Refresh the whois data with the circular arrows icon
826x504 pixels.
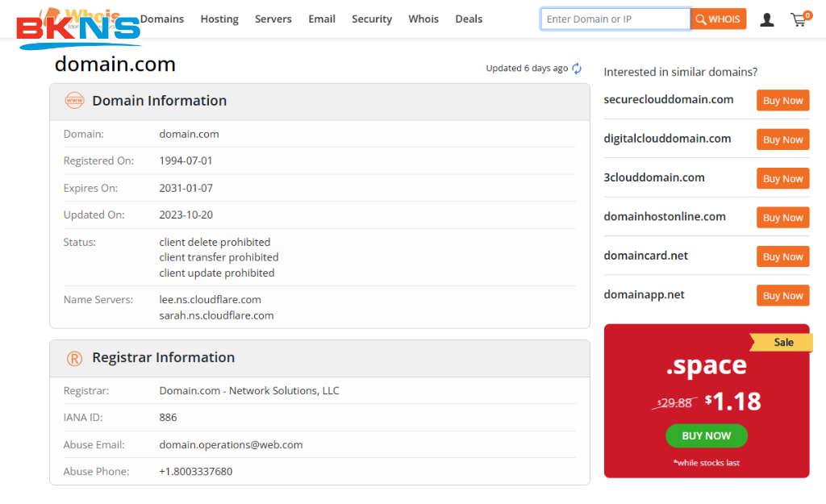point(577,69)
